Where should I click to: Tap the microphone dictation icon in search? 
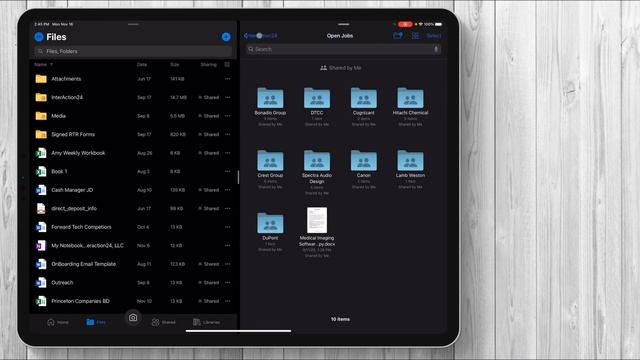pyautogui.click(x=436, y=49)
